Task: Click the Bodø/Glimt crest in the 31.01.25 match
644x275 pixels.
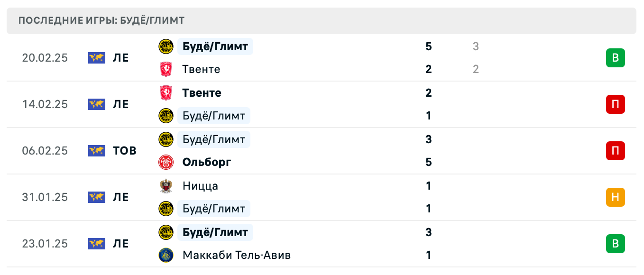Action: [x=166, y=209]
